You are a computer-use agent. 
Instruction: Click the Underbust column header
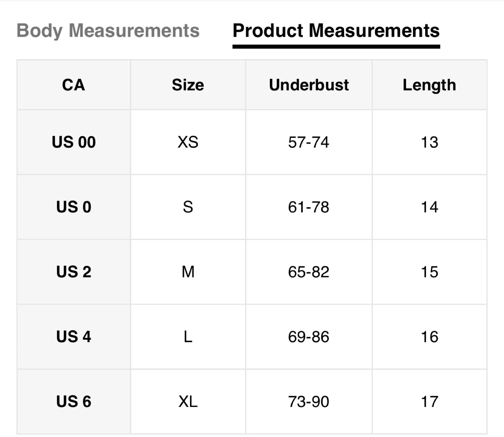[309, 85]
